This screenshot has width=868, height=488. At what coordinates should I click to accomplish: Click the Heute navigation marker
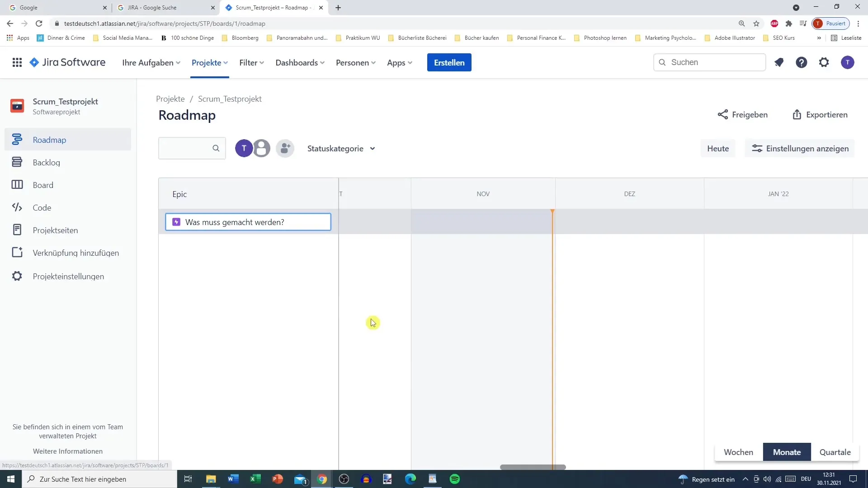point(718,148)
